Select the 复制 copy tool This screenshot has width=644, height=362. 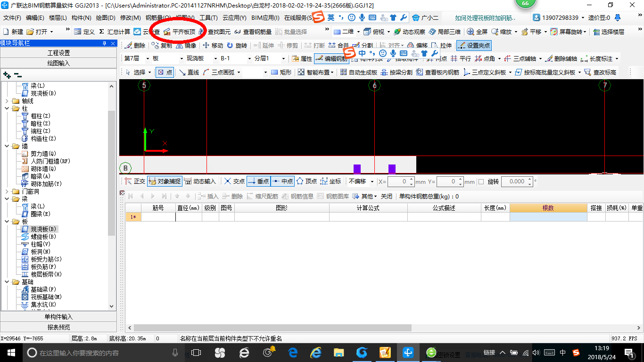pyautogui.click(x=161, y=45)
